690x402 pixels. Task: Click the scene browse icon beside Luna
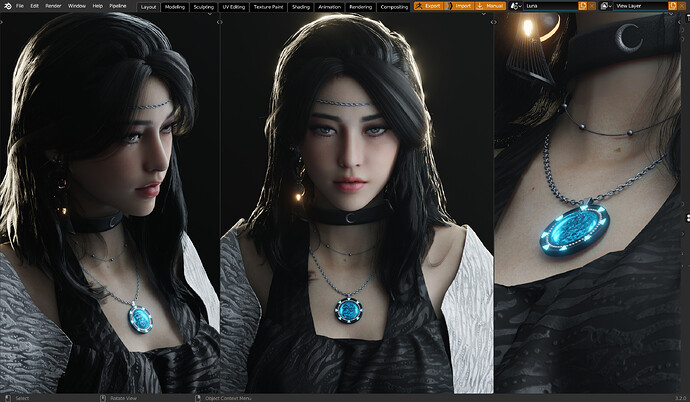coord(515,6)
